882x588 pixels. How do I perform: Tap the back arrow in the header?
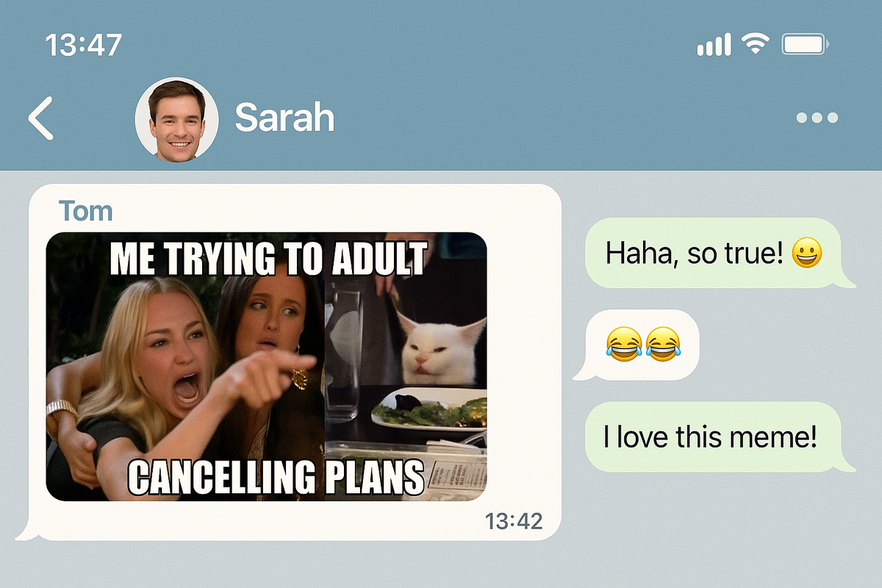click(x=40, y=118)
